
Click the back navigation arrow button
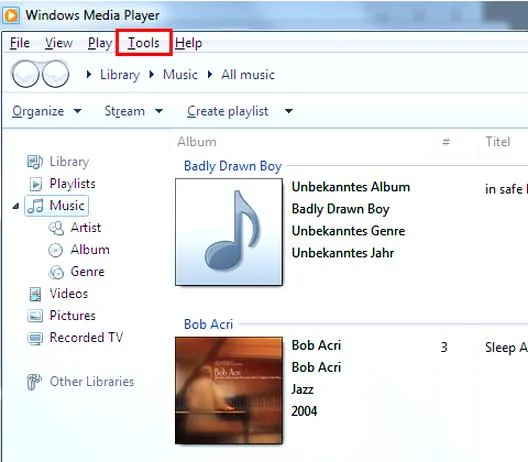24,74
